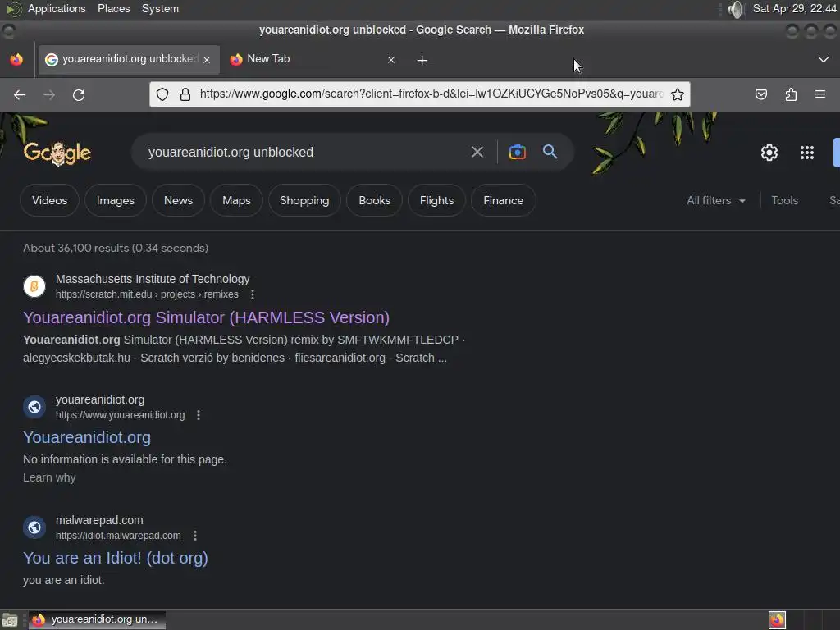Image resolution: width=840 pixels, height=630 pixels.
Task: View site security via padlock icon
Action: click(185, 94)
